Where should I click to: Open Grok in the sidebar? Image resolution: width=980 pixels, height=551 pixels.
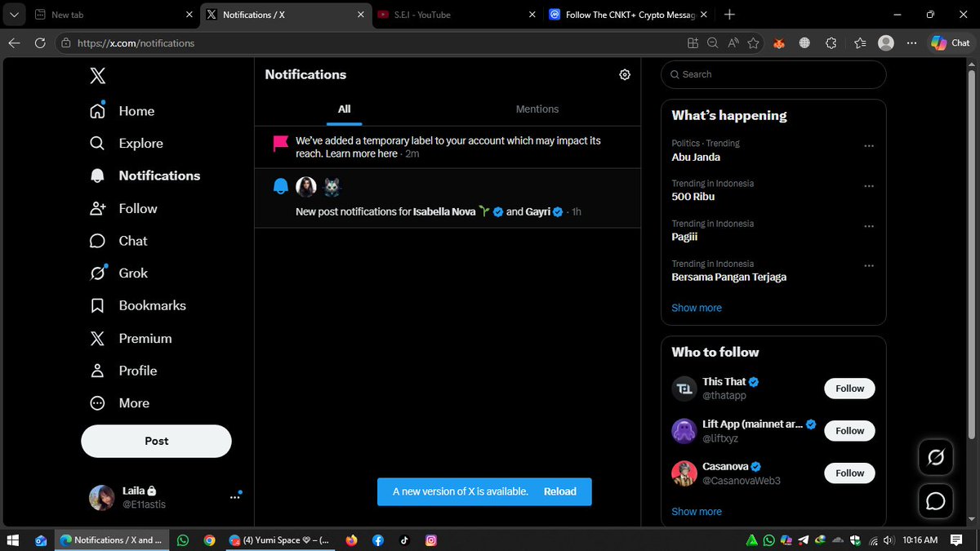[x=118, y=273]
